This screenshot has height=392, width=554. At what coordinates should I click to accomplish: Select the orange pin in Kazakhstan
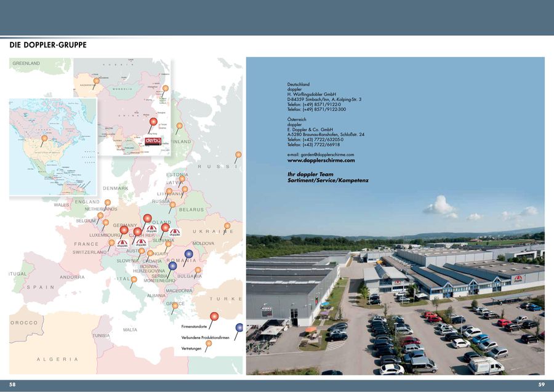tap(96, 81)
